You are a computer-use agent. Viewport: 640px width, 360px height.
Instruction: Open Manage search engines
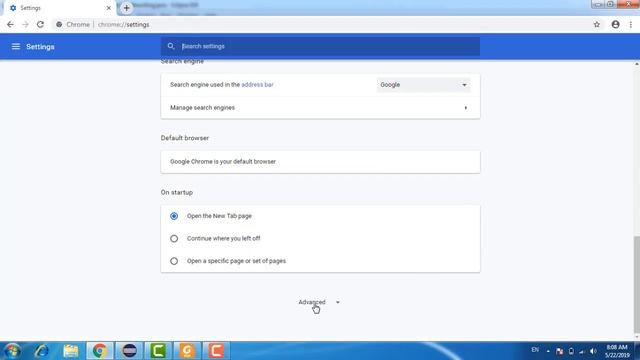coord(320,108)
